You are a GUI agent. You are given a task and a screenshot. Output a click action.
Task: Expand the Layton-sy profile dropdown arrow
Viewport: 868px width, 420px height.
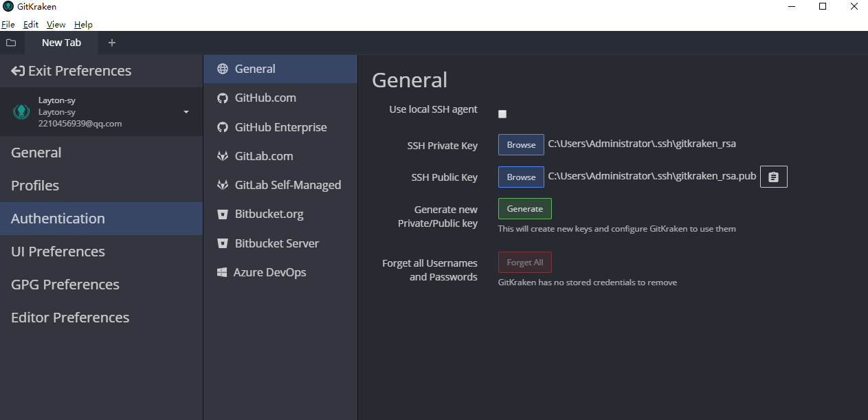186,112
